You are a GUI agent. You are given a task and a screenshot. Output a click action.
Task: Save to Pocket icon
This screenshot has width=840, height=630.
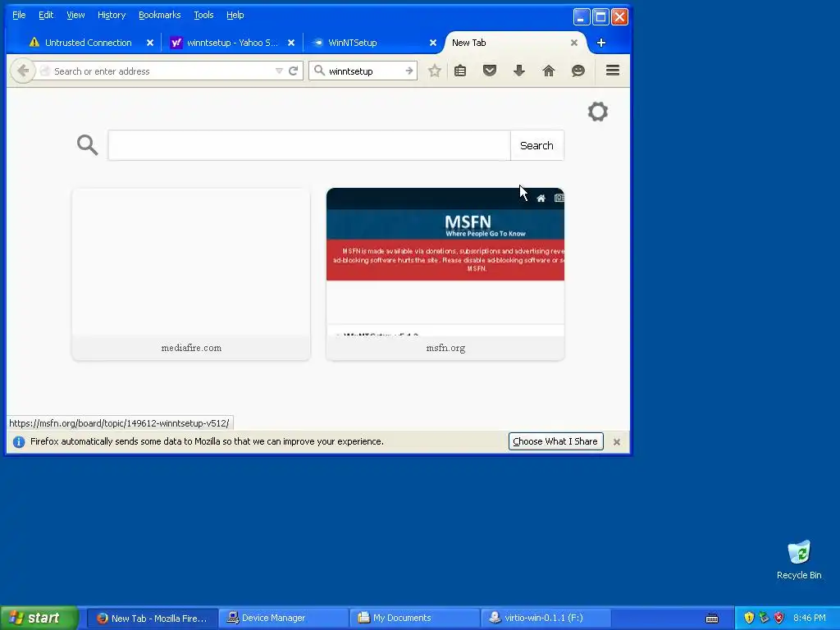coord(490,71)
